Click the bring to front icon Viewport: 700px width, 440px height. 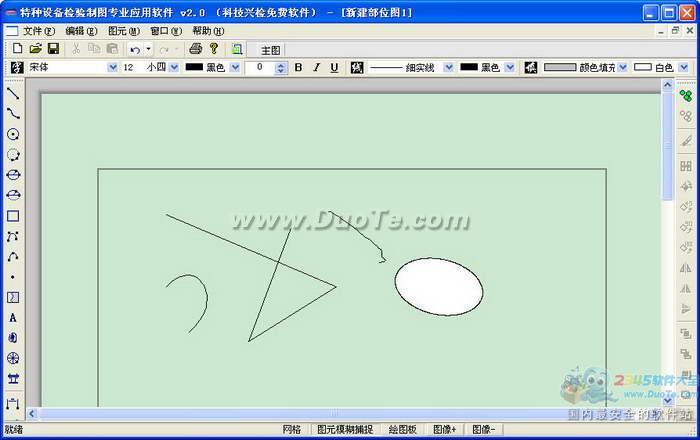(686, 333)
